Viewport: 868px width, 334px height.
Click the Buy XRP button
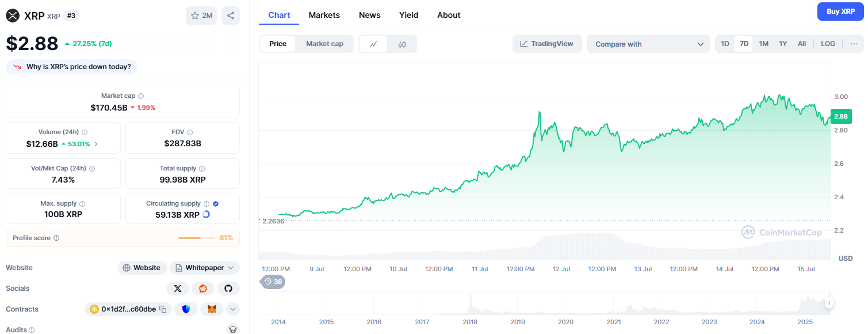point(840,12)
